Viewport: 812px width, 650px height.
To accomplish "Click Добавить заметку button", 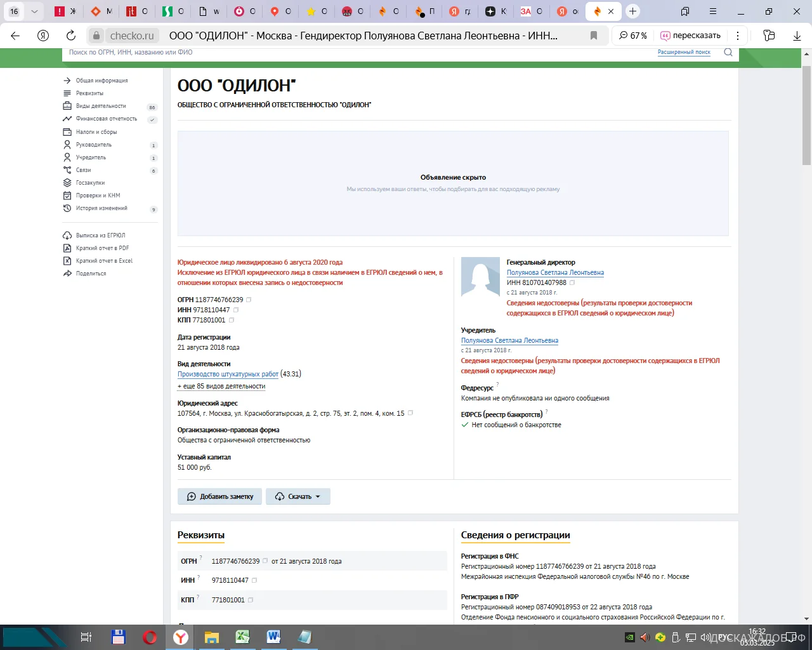I will tap(220, 496).
